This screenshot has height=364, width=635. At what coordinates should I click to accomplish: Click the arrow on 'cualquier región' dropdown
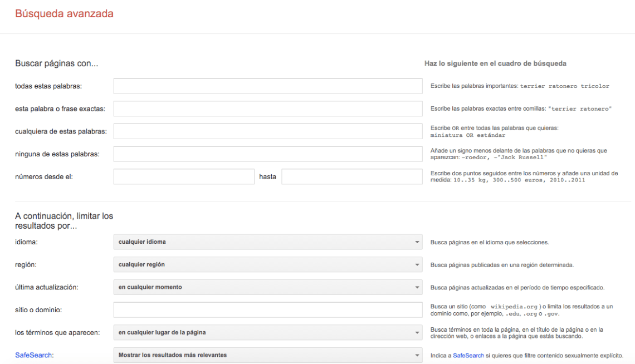pos(417,265)
